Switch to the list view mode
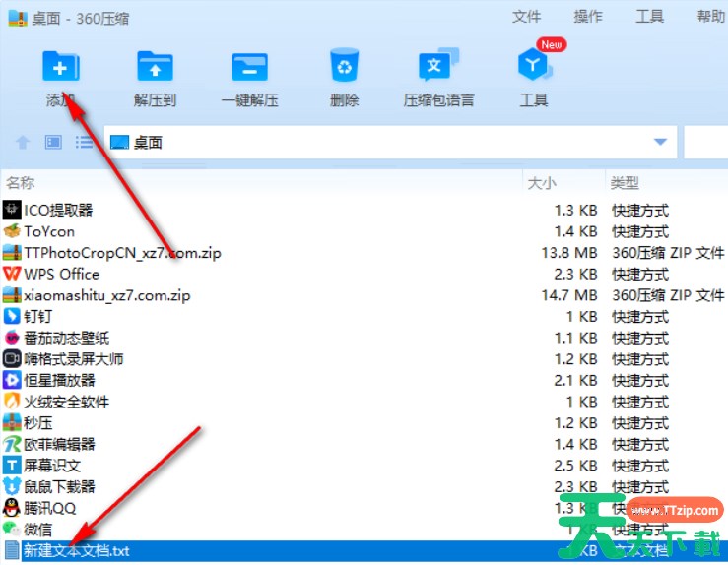This screenshot has height=565, width=728. [84, 142]
